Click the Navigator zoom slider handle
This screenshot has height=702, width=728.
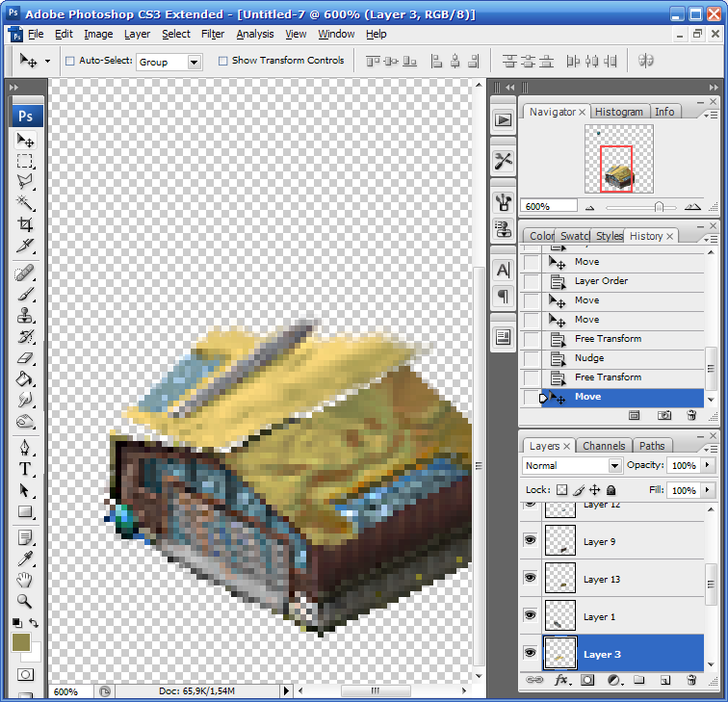[x=659, y=207]
